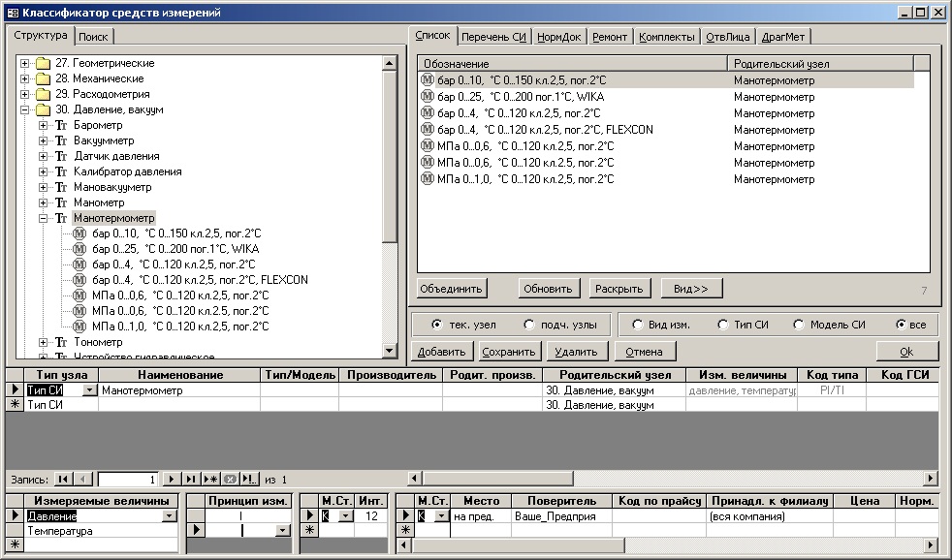Expand the 27. Геометрические tree node
952x560 pixels.
(x=25, y=63)
